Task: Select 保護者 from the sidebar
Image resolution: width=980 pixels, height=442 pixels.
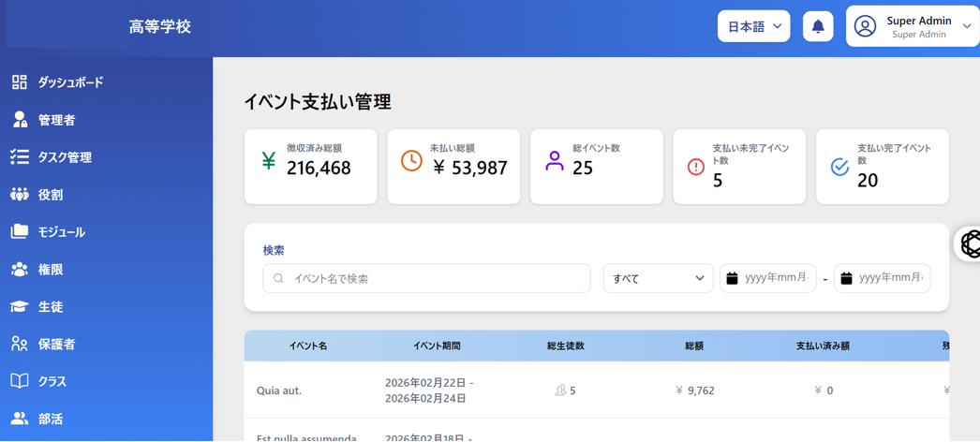Action: click(56, 344)
